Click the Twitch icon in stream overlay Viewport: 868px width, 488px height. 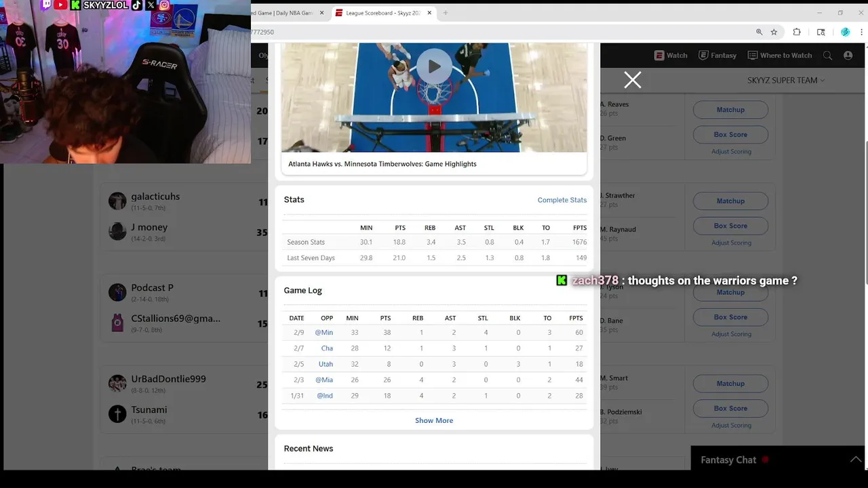[x=46, y=5]
